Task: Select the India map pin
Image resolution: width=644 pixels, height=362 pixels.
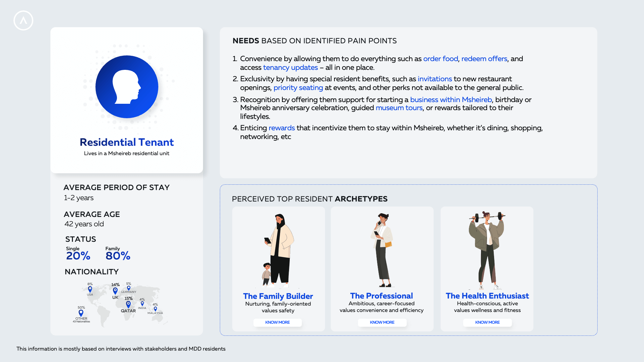Action: pos(142,304)
